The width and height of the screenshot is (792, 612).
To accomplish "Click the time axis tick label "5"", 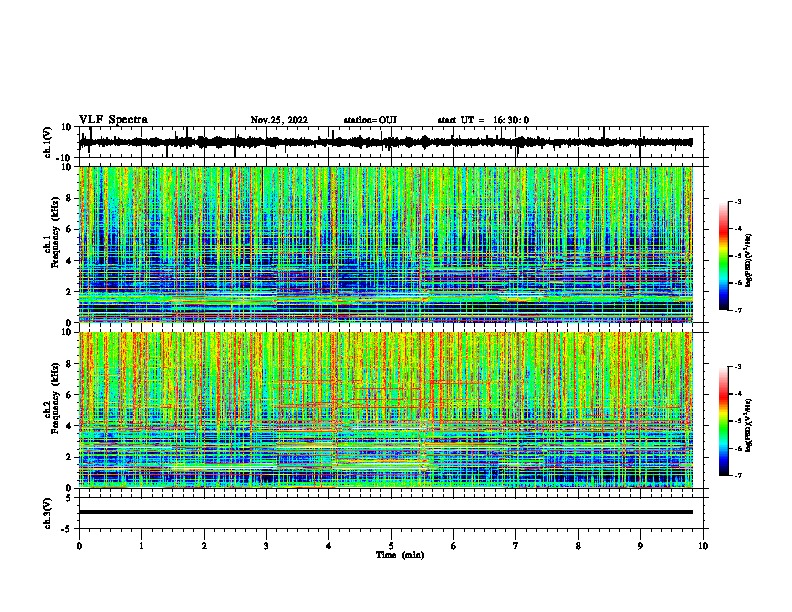I will 391,546.
